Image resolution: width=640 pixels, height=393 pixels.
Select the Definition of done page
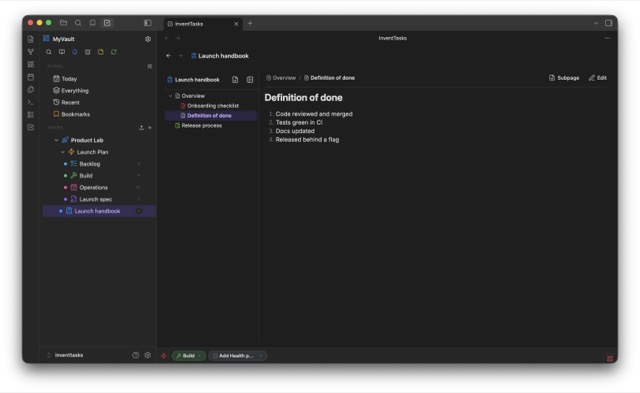[210, 115]
